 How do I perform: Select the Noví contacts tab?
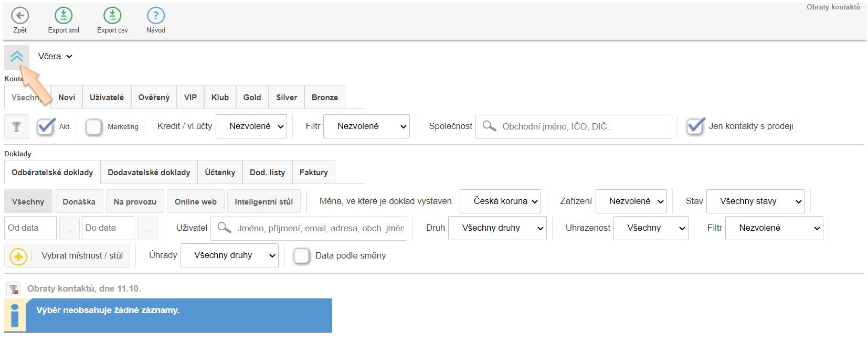tap(67, 98)
